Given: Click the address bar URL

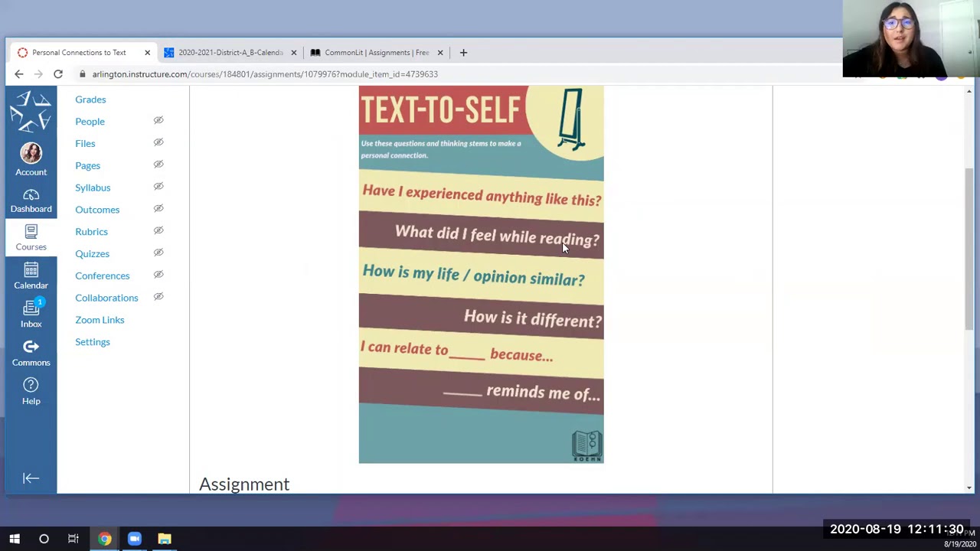Looking at the screenshot, I should (x=265, y=74).
